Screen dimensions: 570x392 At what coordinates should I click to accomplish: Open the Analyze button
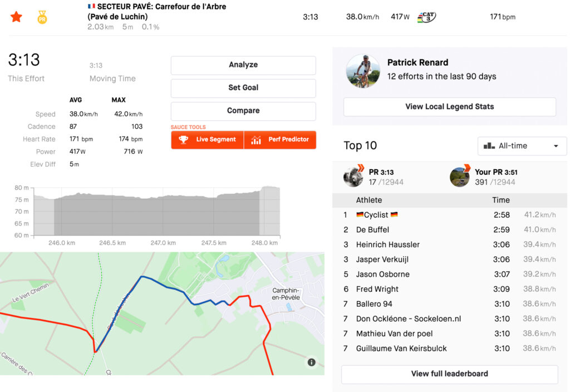(x=243, y=65)
